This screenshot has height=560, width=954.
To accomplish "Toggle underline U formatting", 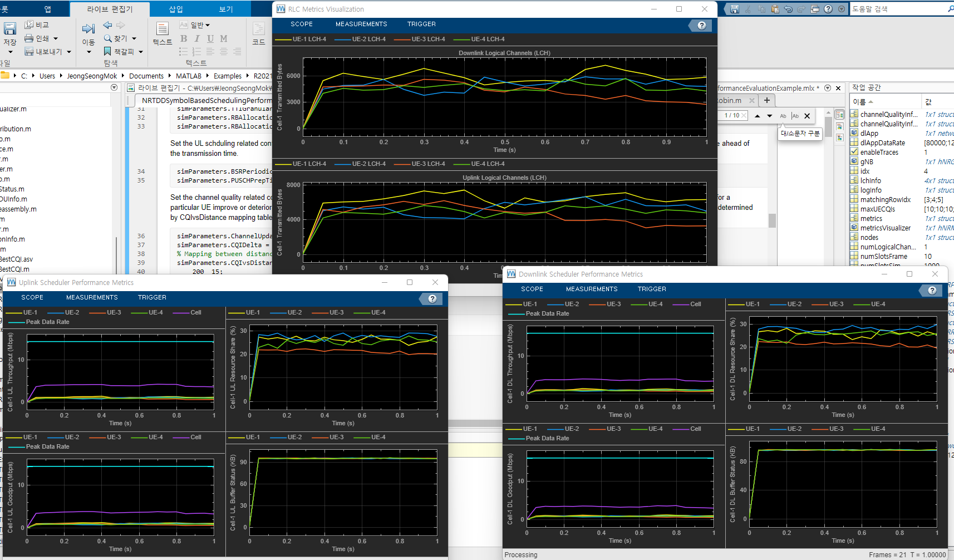I will click(210, 38).
